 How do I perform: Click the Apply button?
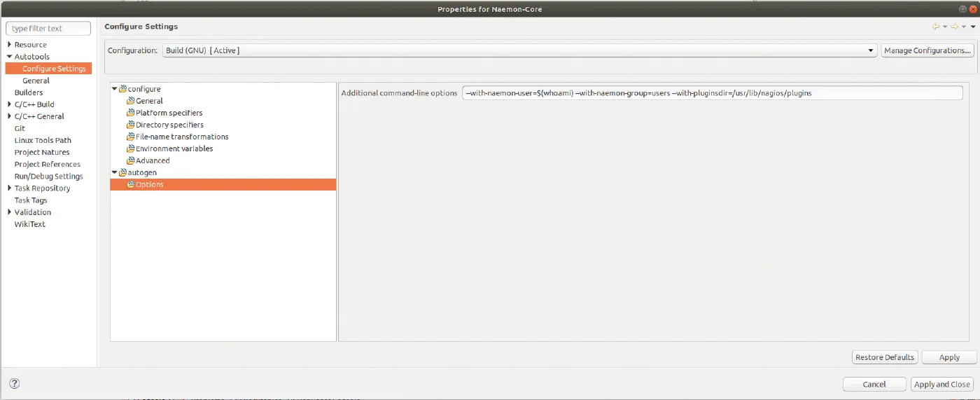pyautogui.click(x=949, y=357)
